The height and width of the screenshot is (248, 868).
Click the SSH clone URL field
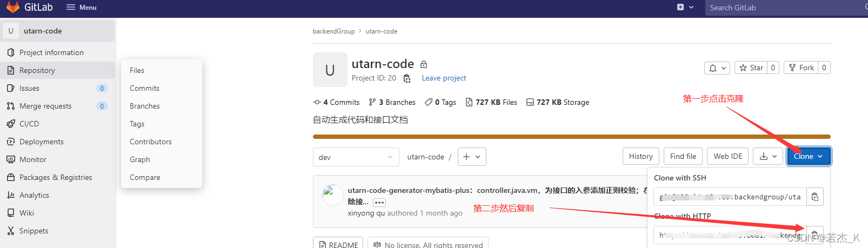point(730,197)
